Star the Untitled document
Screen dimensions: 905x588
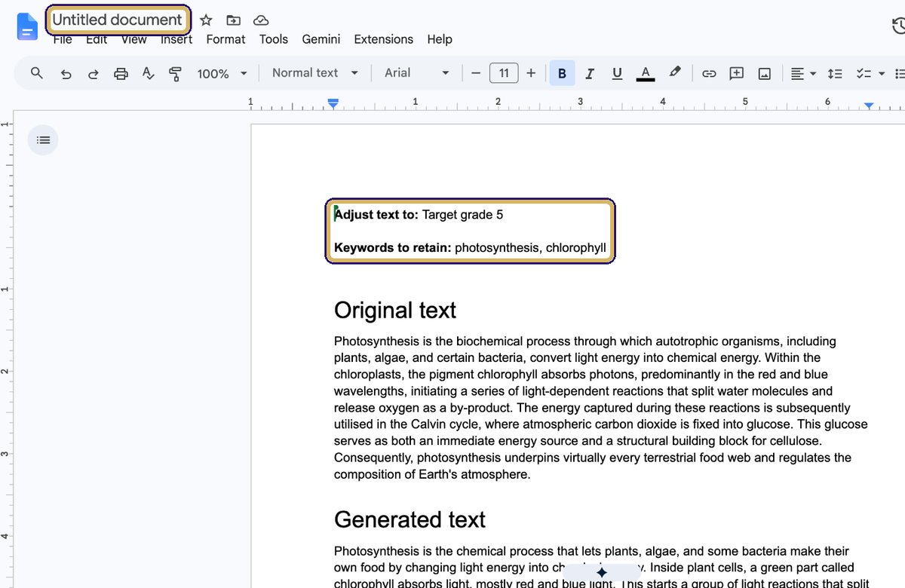click(x=206, y=20)
